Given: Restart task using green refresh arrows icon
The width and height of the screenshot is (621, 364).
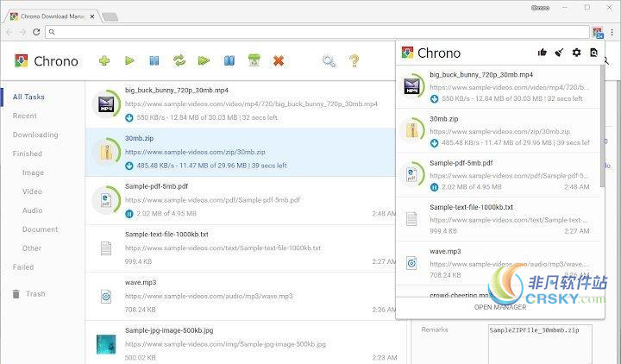Looking at the screenshot, I should pyautogui.click(x=179, y=60).
